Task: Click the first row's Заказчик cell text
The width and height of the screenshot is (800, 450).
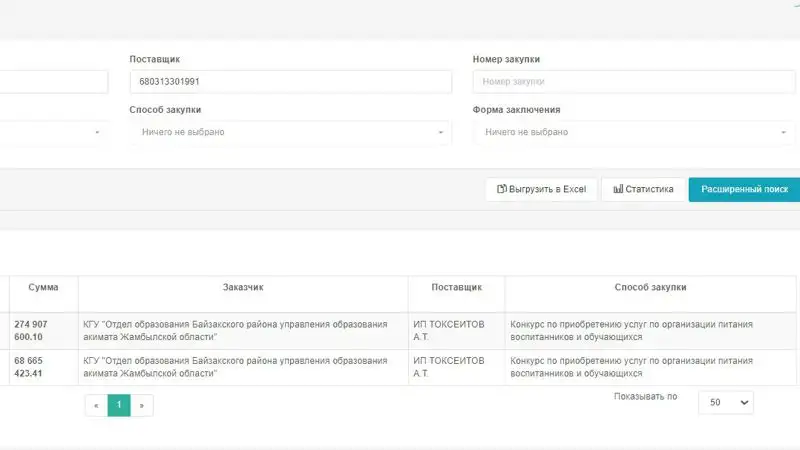Action: pos(235,331)
